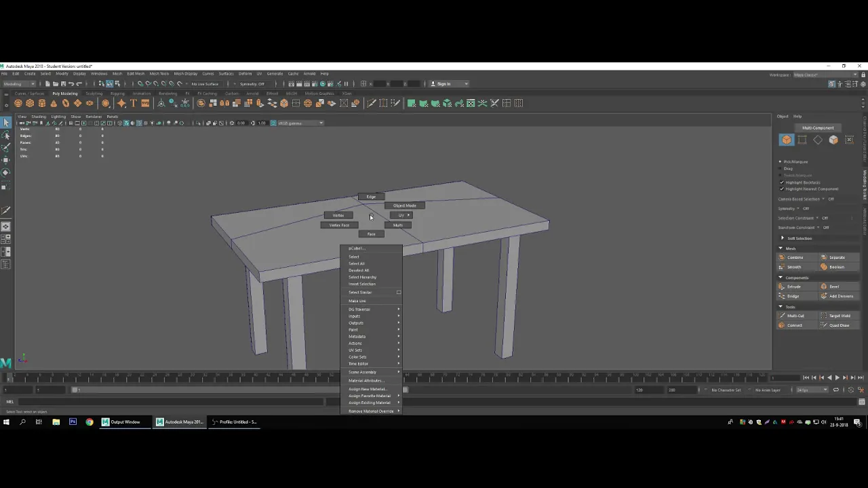Select Vertex selection icon in Modeling Toolkit
Viewport: 868px width, 488px height.
coord(802,140)
